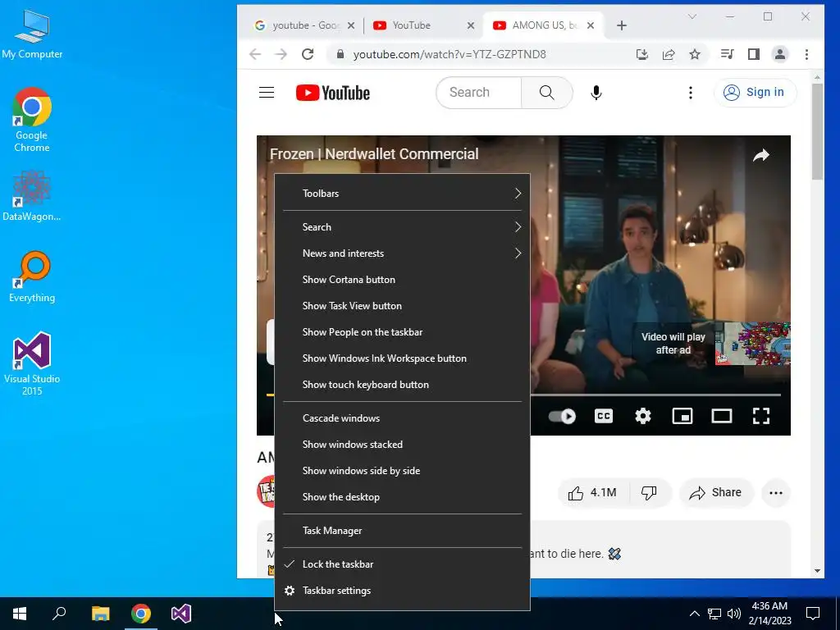Click upcoming video thumbnail preview

coord(753,344)
